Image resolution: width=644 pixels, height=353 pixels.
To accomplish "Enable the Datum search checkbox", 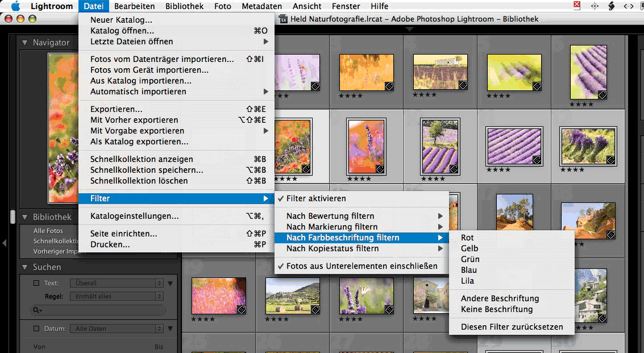I will pos(36,329).
